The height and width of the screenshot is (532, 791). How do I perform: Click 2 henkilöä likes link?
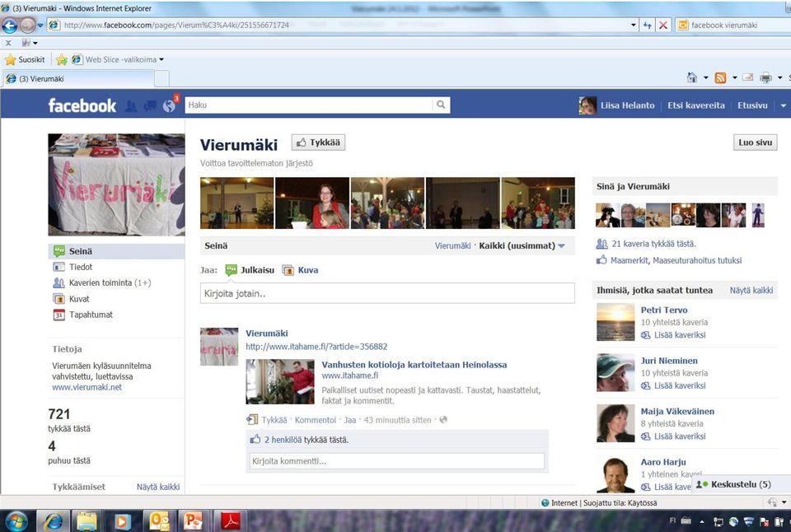(x=283, y=440)
